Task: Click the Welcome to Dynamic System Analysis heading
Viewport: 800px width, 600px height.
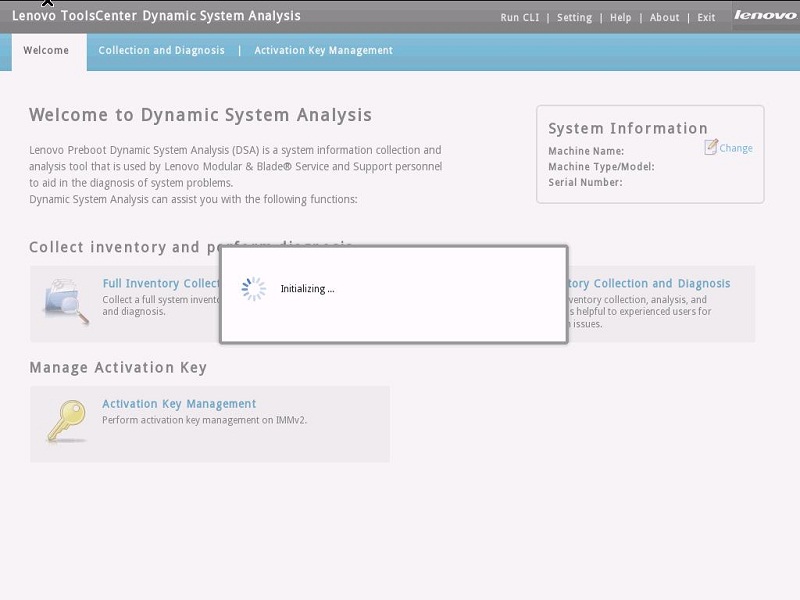Action: point(200,115)
